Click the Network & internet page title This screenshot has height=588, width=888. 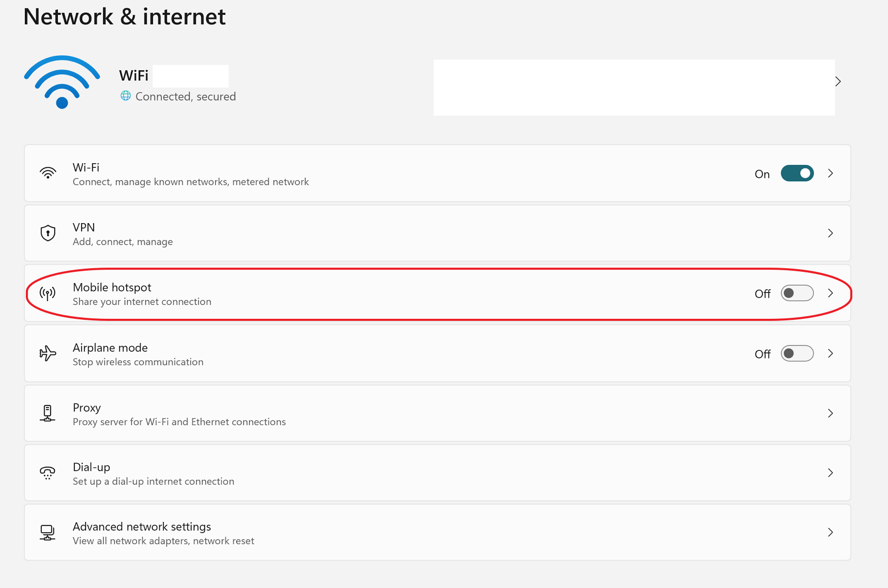point(125,17)
